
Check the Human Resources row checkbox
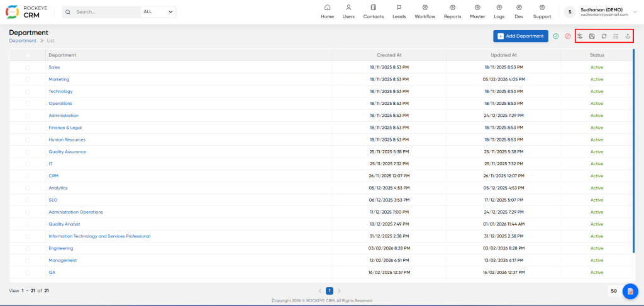coord(28,139)
